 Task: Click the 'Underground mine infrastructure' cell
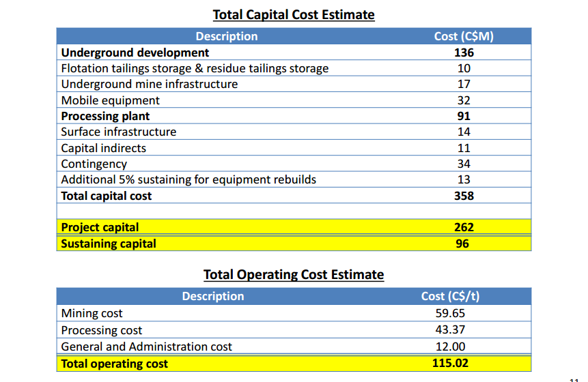150,84
